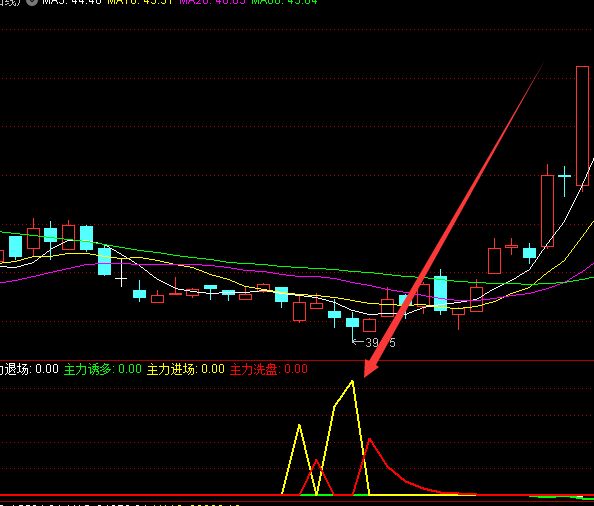
Task: Click the white 退场 indicator value 0.00
Action: coord(47,369)
